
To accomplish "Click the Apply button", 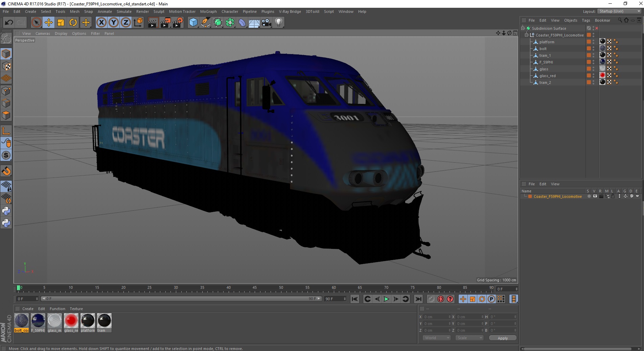I will pos(503,338).
